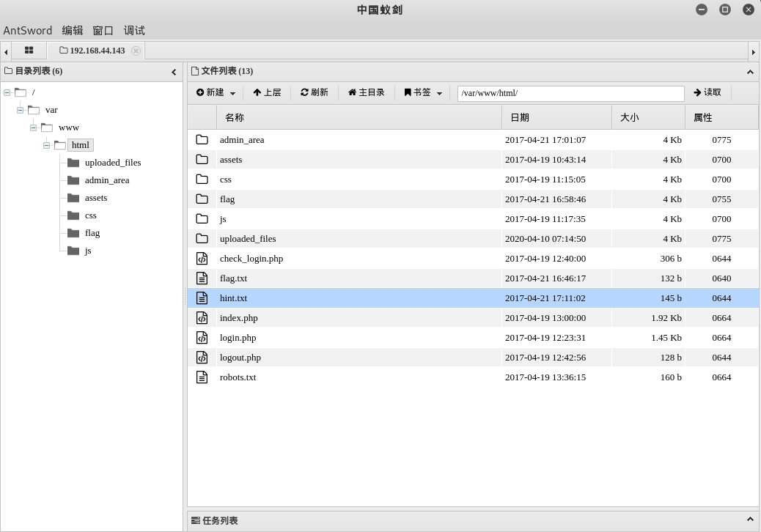Click the hint.txt document icon

(202, 298)
